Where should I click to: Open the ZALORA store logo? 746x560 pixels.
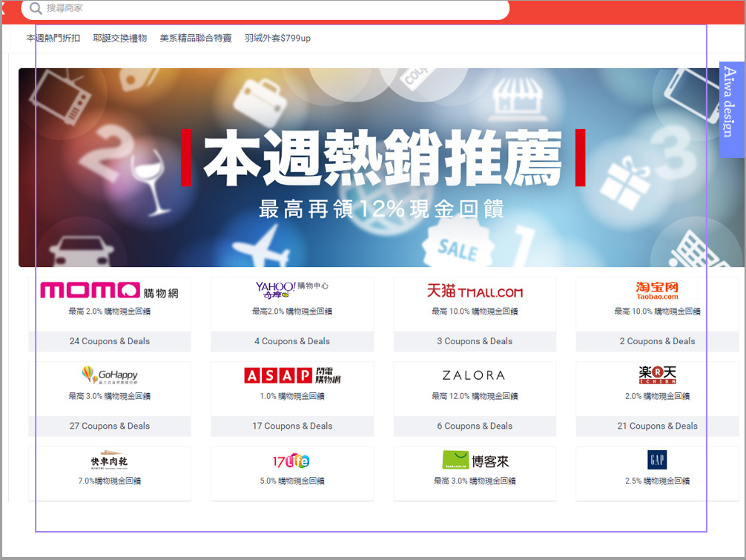click(x=474, y=375)
